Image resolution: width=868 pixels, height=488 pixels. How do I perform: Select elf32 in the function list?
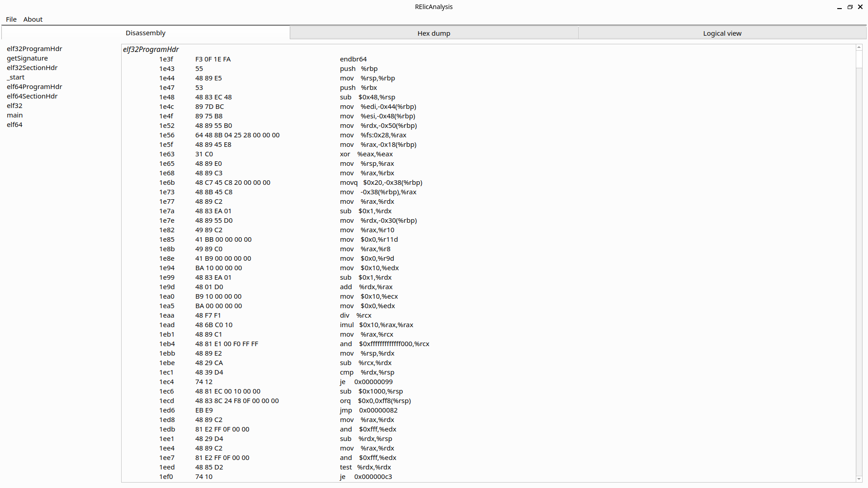click(14, 106)
